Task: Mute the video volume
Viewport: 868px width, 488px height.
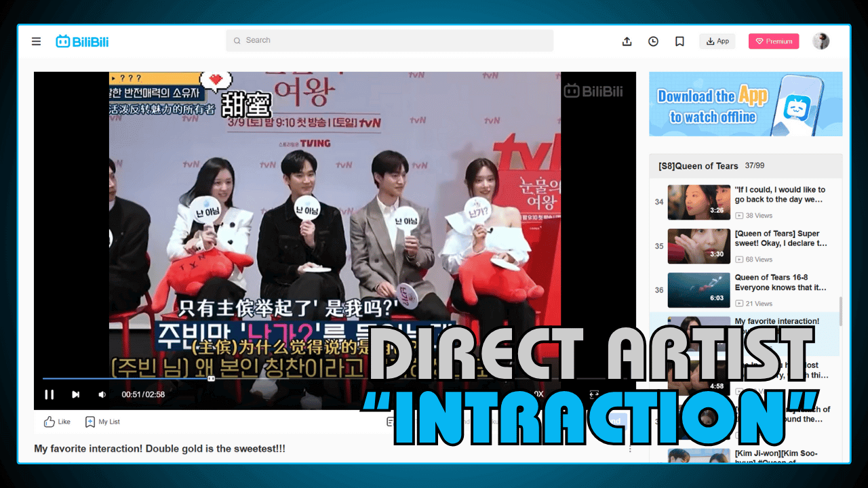Action: point(102,394)
